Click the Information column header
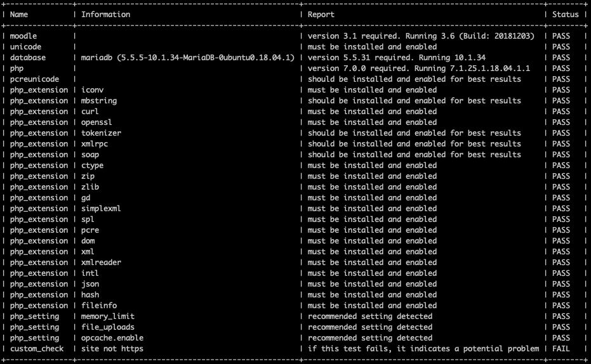 coord(105,15)
